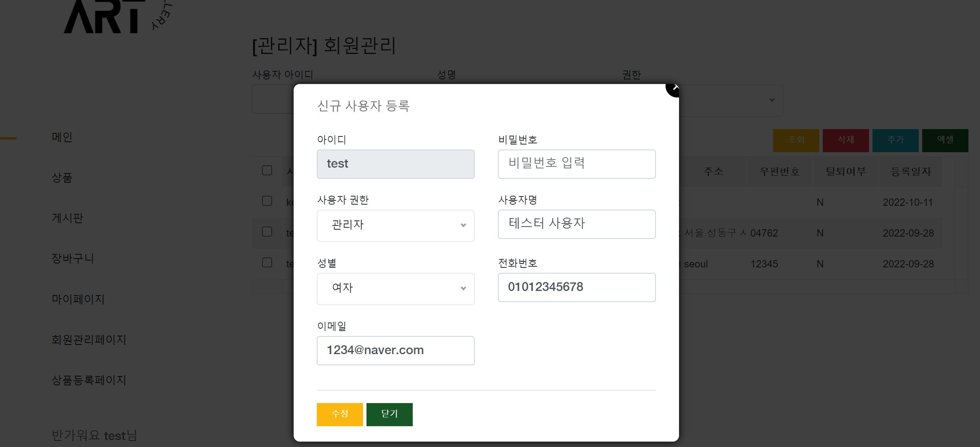Click the yellow 수정 button

(x=340, y=414)
